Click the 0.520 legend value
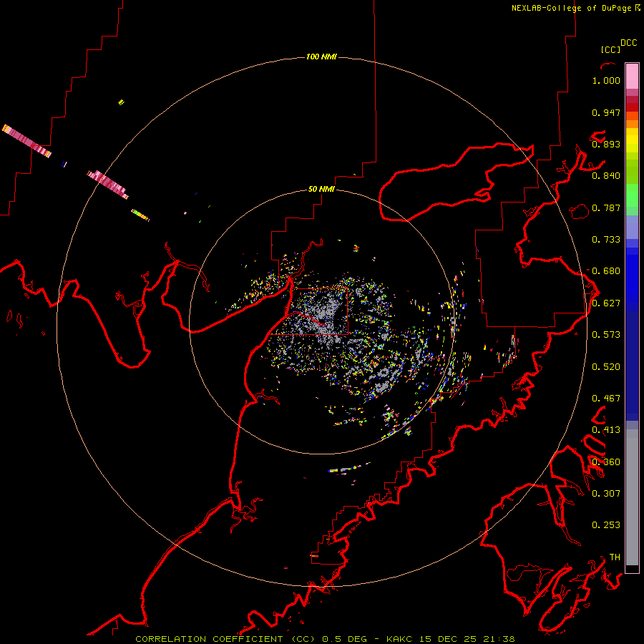Image resolution: width=644 pixels, height=644 pixels. pos(606,367)
